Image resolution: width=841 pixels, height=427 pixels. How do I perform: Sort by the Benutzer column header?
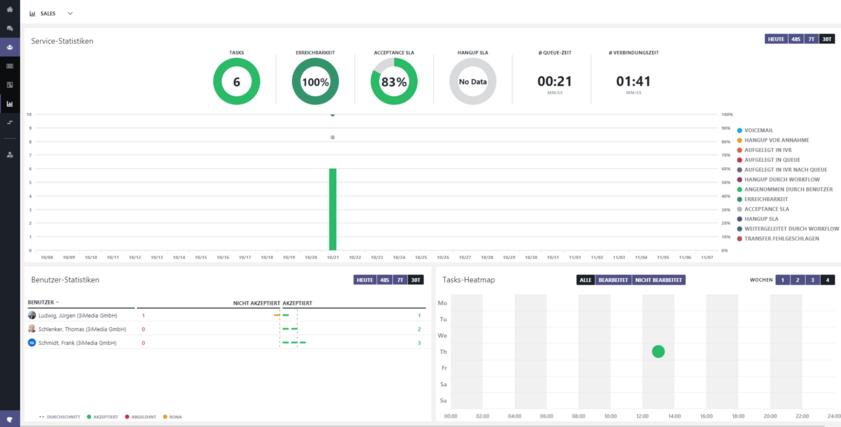pos(42,301)
